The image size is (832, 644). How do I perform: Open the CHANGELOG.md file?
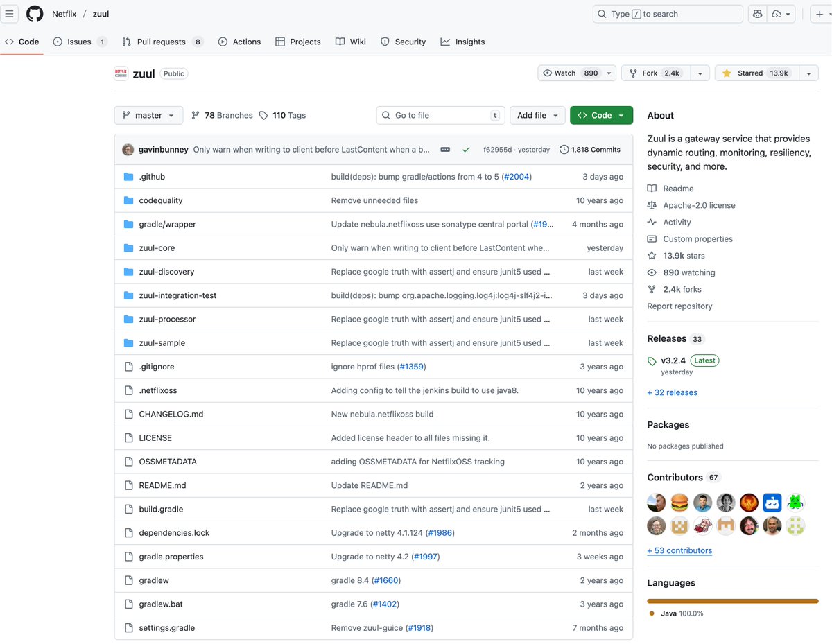tap(171, 414)
